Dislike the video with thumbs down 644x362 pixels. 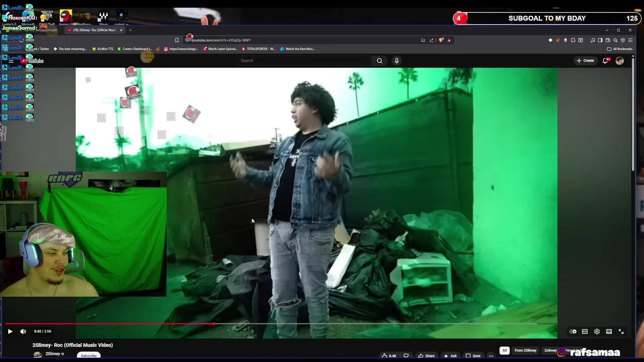tap(406, 356)
